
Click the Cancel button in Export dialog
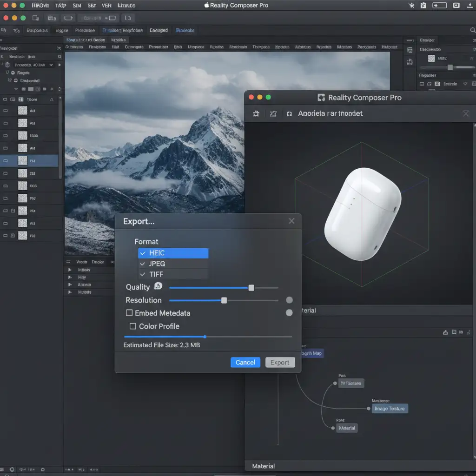point(245,363)
